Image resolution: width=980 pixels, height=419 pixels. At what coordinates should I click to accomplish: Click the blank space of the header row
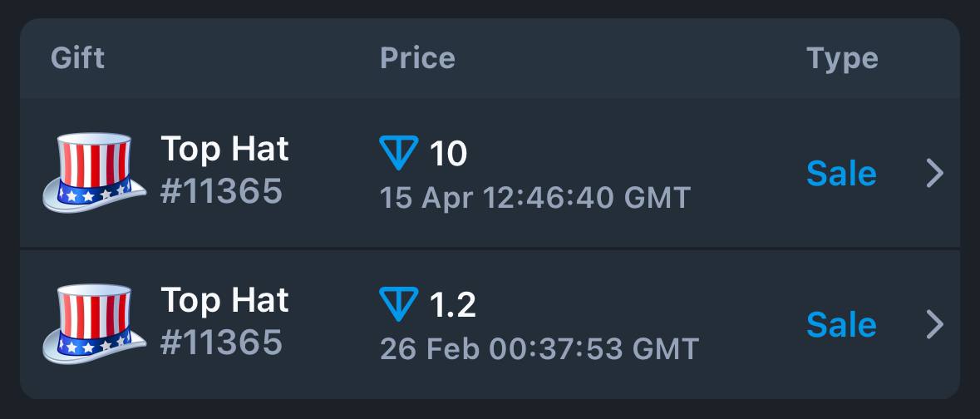point(625,58)
